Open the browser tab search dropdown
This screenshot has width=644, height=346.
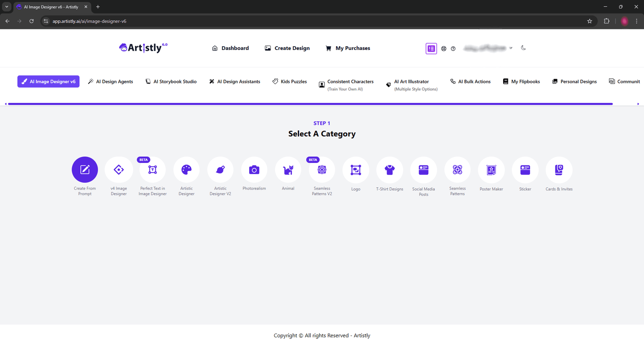[7, 7]
